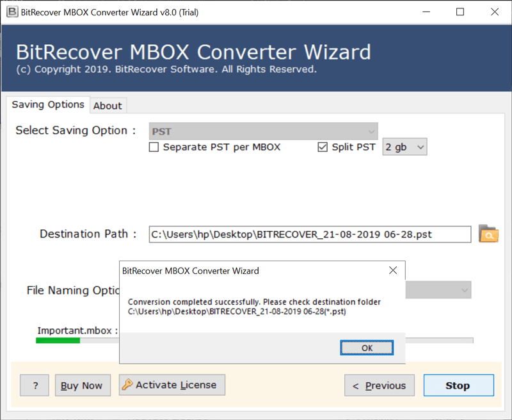Screen dimensions: 512x420
Task: Click the Activate License button
Action: (x=172, y=385)
